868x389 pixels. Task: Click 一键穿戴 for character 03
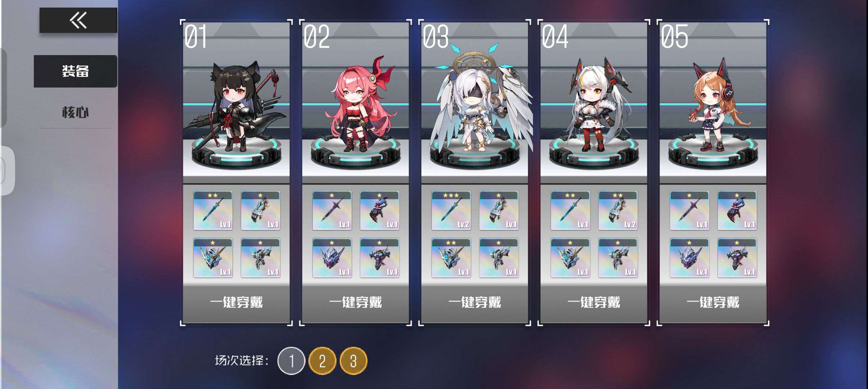(x=475, y=302)
